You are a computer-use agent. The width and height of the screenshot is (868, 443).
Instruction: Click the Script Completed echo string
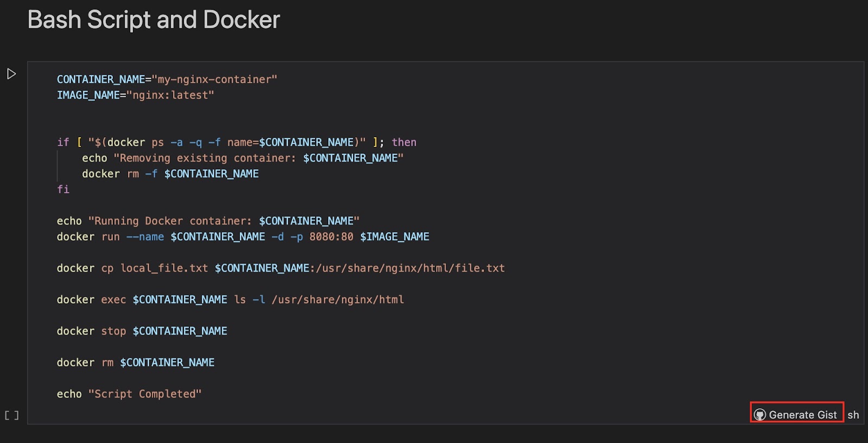(145, 394)
